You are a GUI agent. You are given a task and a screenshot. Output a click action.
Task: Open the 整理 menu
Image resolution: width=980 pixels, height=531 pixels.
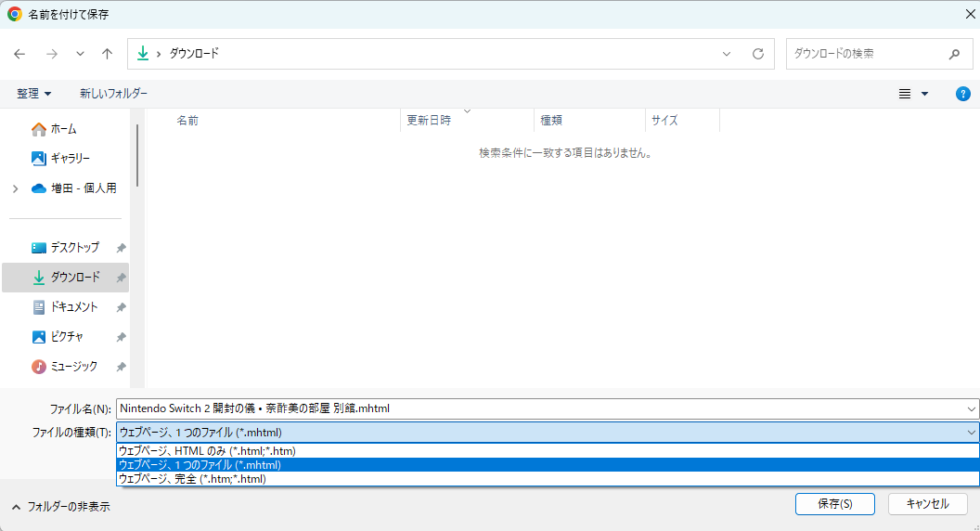tap(33, 94)
